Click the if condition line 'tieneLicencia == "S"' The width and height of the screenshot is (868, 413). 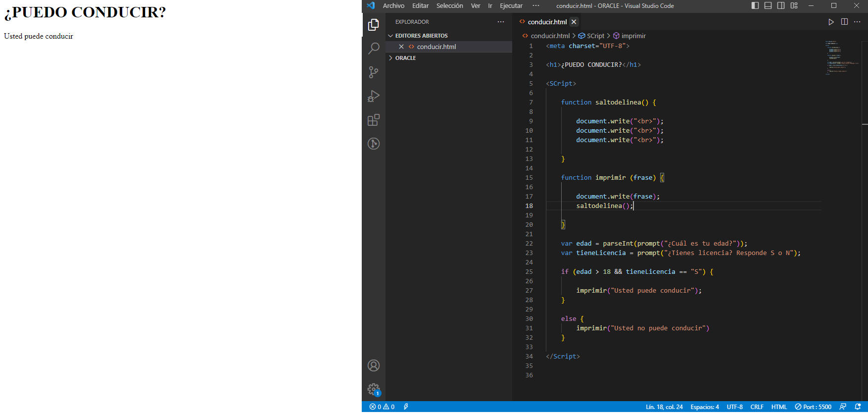tap(637, 272)
